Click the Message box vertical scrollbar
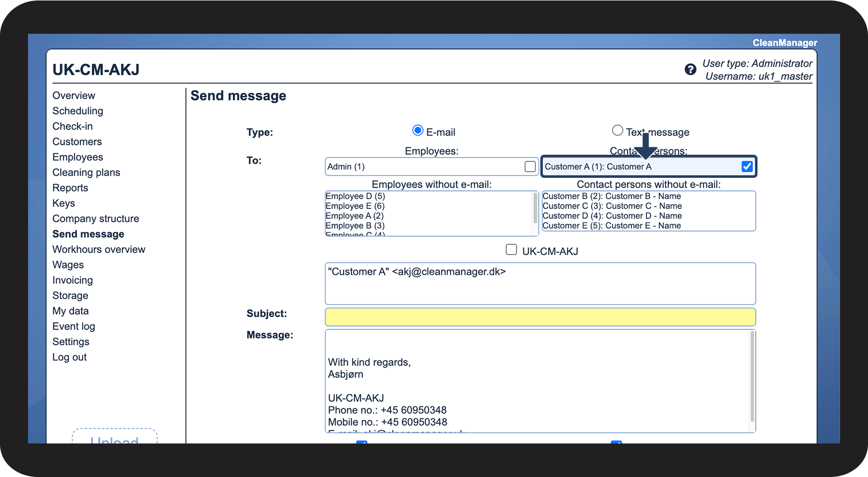The width and height of the screenshot is (868, 477). click(x=752, y=376)
